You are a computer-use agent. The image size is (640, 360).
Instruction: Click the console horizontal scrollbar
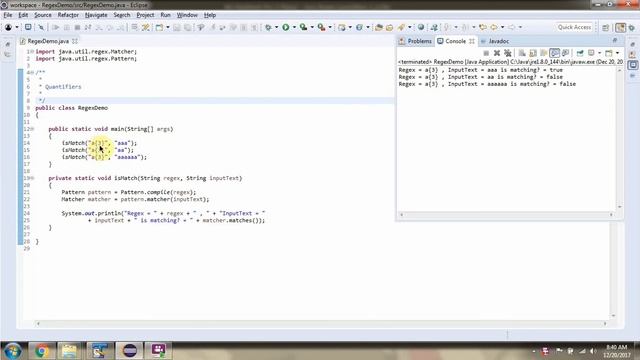[x=506, y=214]
